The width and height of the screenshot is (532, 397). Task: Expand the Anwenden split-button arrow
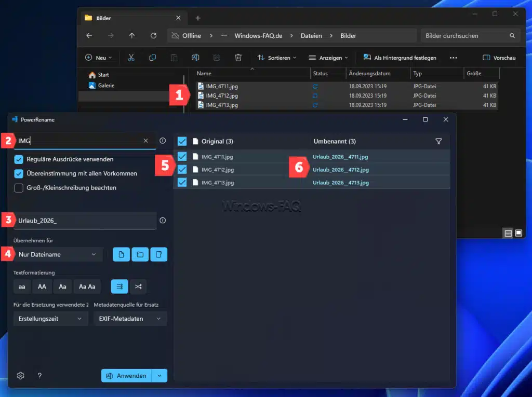point(159,376)
